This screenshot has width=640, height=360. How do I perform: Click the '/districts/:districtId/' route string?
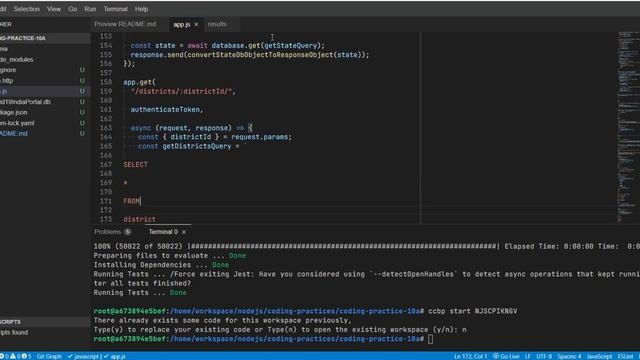pyautogui.click(x=181, y=91)
